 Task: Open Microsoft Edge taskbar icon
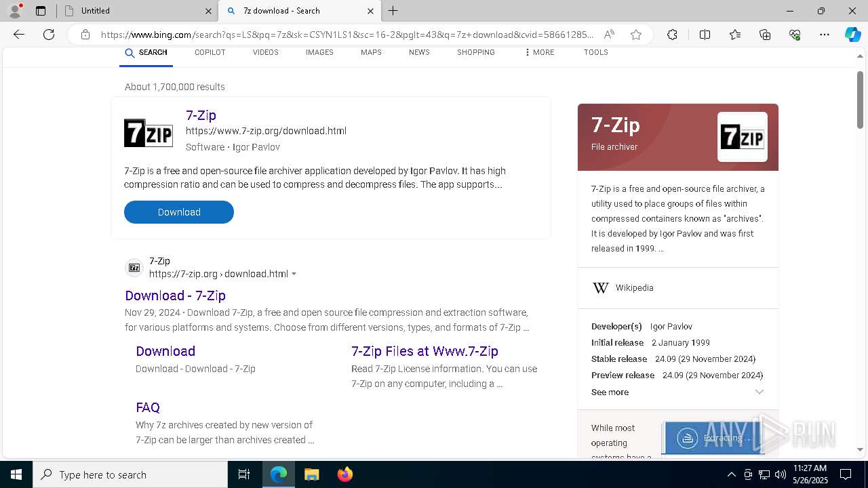click(279, 474)
